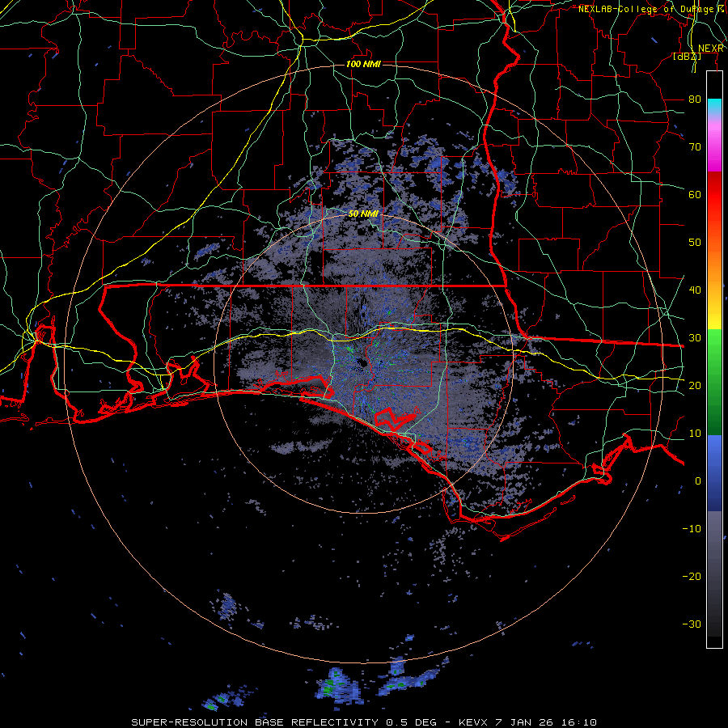Click the 20 value on the dBZ scale

(x=695, y=385)
